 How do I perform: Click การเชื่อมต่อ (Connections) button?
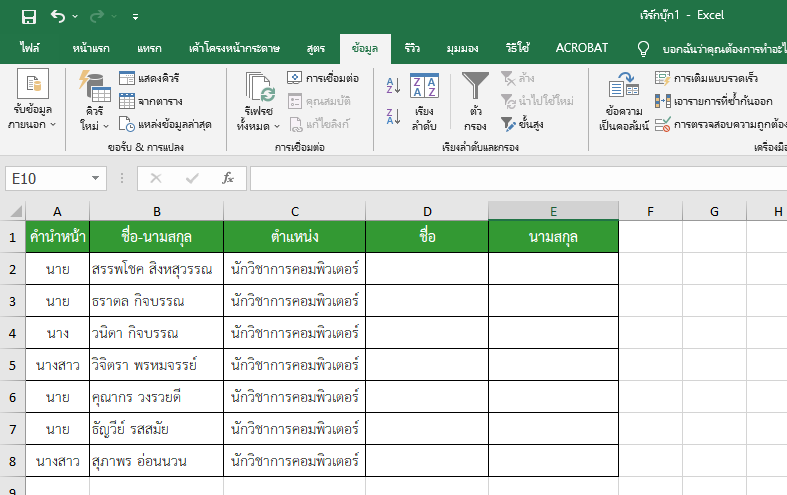(x=323, y=78)
